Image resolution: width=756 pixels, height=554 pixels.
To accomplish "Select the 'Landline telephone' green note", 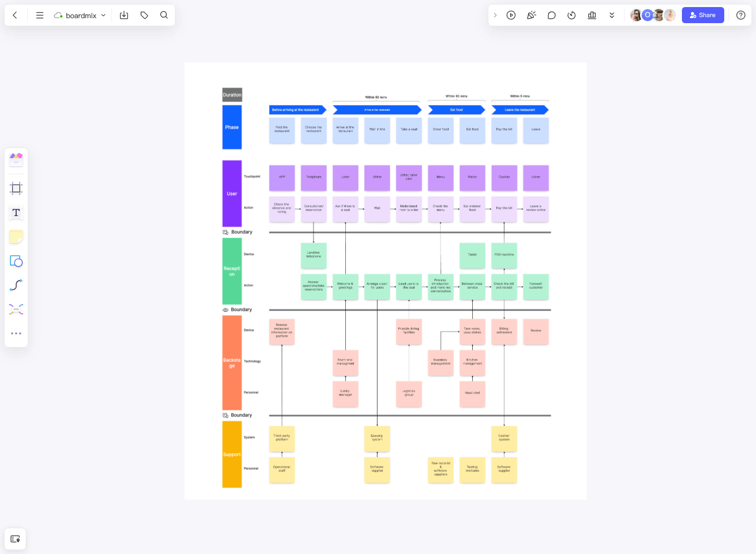I will pos(313,255).
